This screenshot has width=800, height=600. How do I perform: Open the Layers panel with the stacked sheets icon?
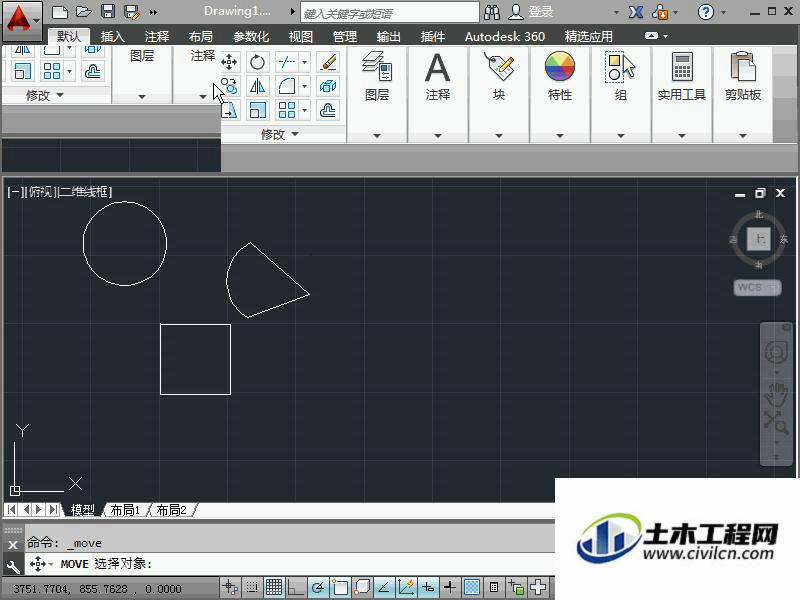(x=377, y=77)
